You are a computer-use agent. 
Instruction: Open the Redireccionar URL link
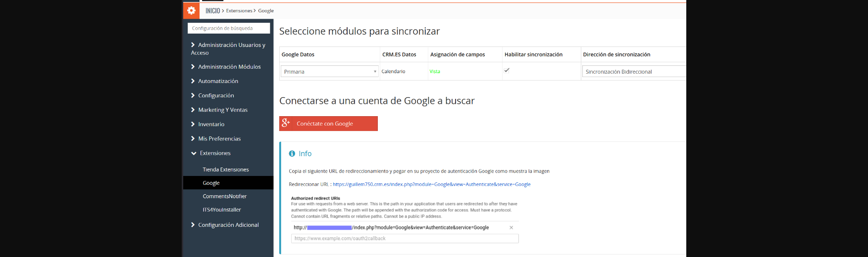[431, 184]
